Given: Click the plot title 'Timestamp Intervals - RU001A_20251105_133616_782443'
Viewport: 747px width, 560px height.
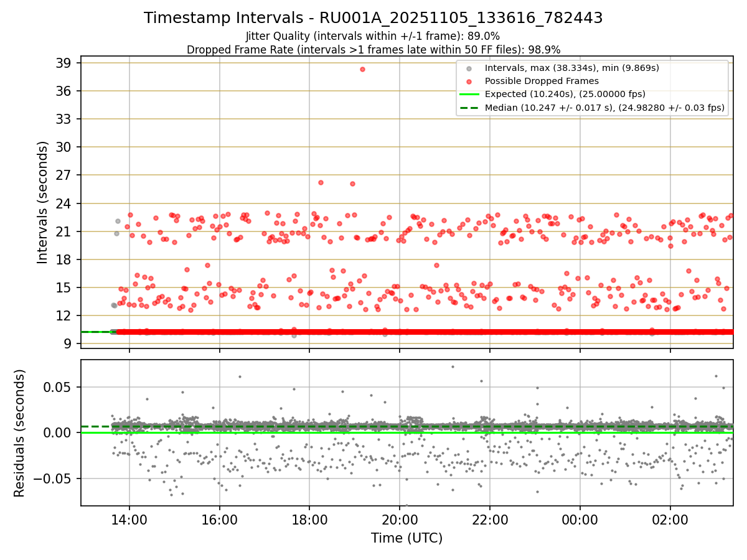Looking at the screenshot, I should click(374, 18).
